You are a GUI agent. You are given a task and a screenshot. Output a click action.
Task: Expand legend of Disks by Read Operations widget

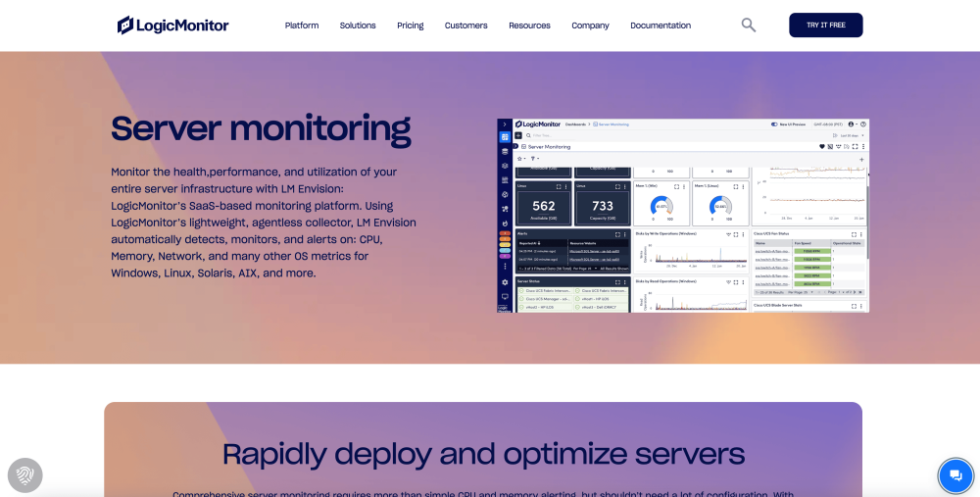click(728, 282)
